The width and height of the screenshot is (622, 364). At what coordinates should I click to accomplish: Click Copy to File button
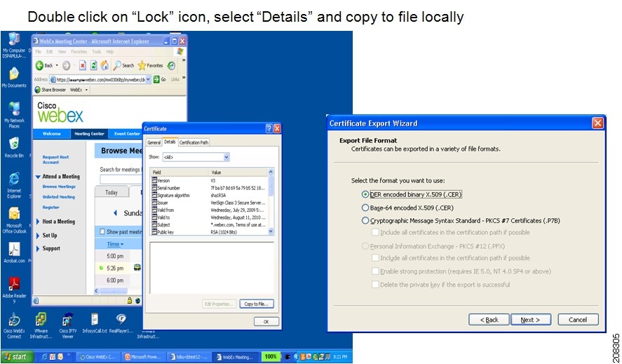pyautogui.click(x=256, y=304)
